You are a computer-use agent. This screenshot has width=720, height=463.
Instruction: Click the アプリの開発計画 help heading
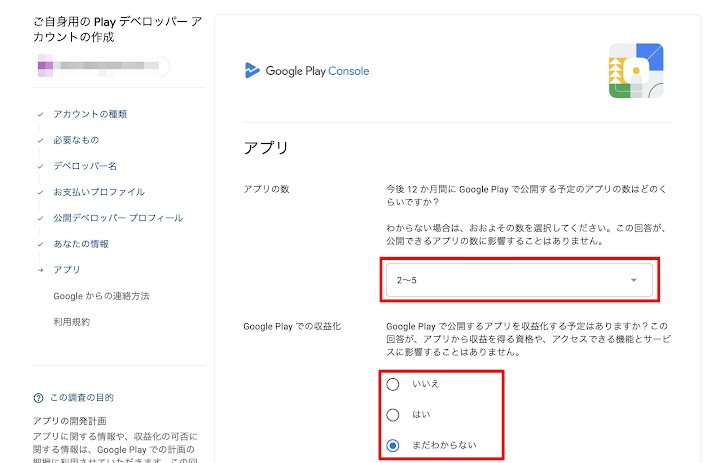pyautogui.click(x=70, y=421)
